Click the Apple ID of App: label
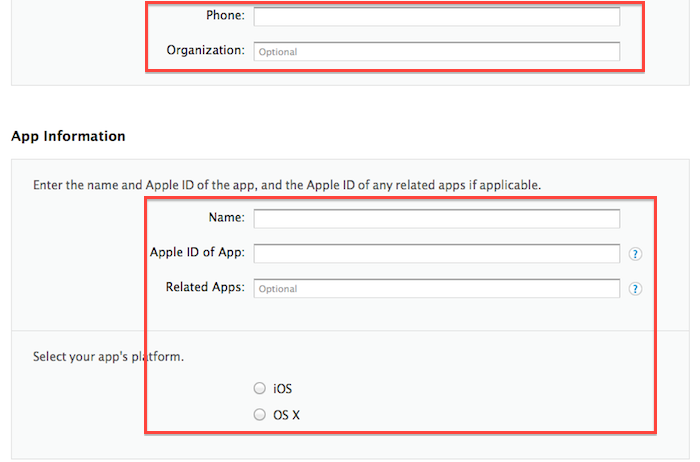 (x=197, y=253)
